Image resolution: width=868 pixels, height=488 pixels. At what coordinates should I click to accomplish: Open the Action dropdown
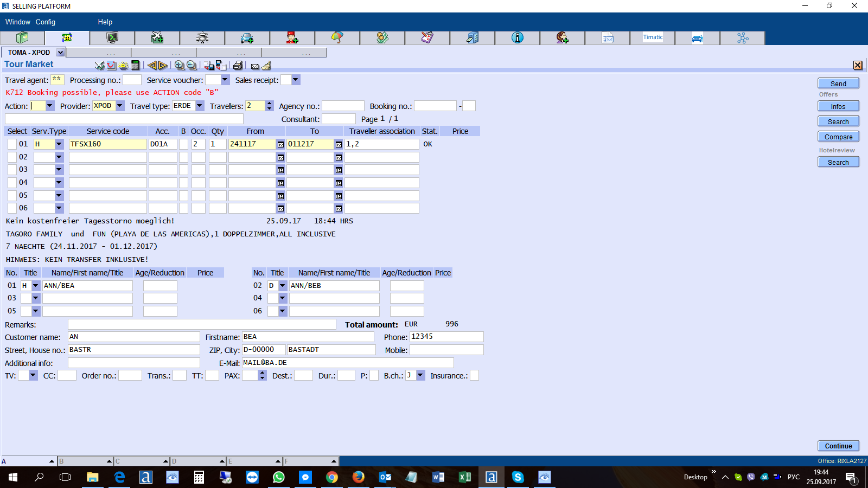tap(50, 106)
